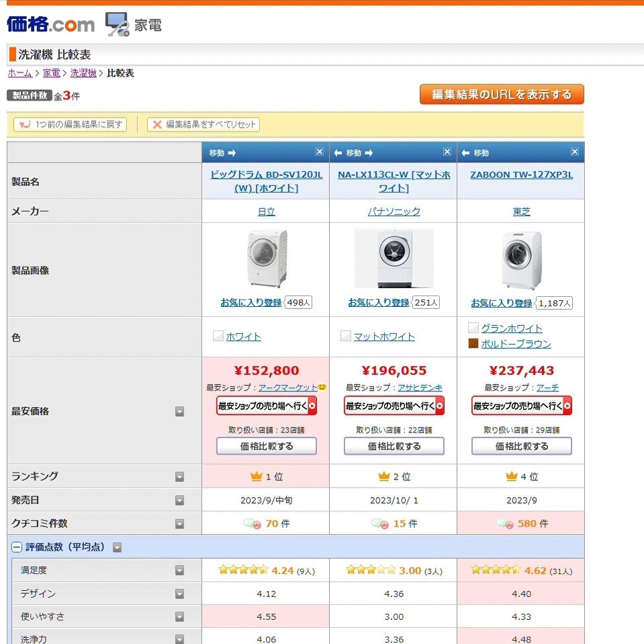
Task: Open sort dropdown for ランキング row
Action: 179,476
